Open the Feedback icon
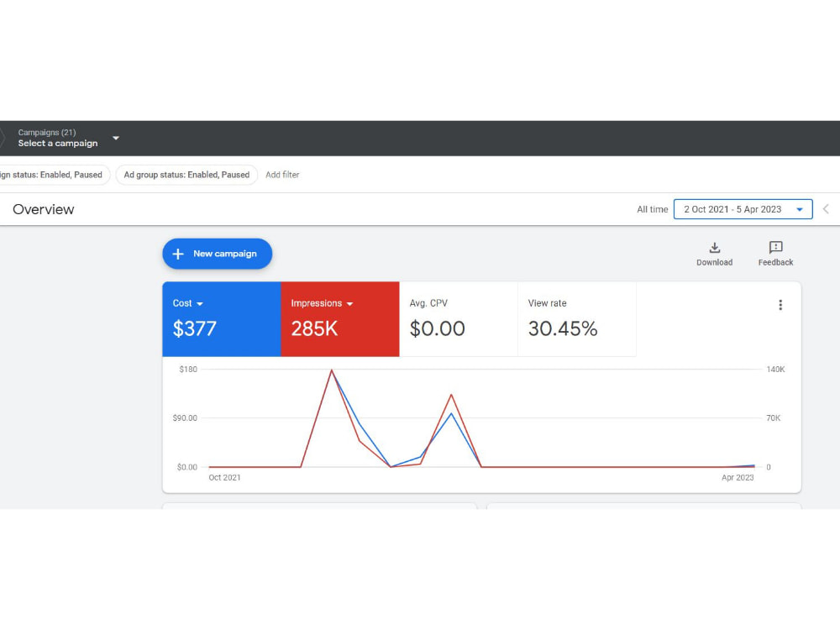 pos(775,248)
